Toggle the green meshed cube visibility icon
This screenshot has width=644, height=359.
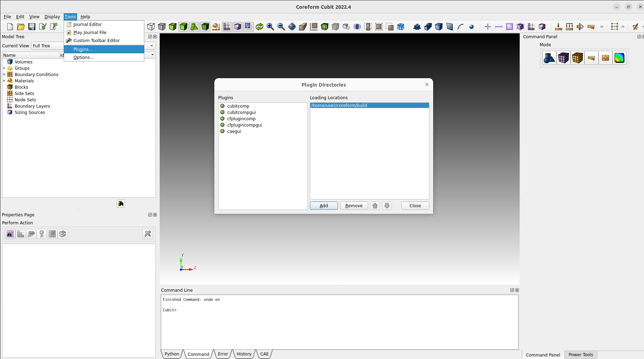(x=205, y=27)
